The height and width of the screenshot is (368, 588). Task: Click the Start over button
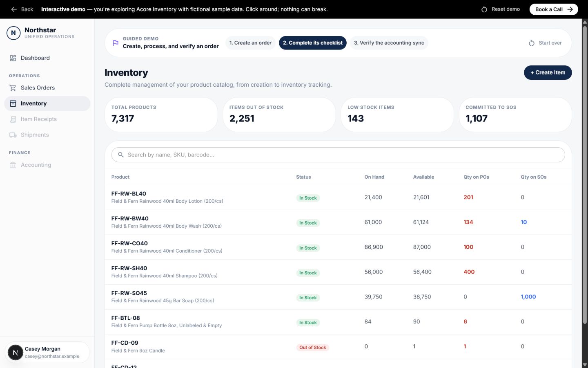point(545,43)
